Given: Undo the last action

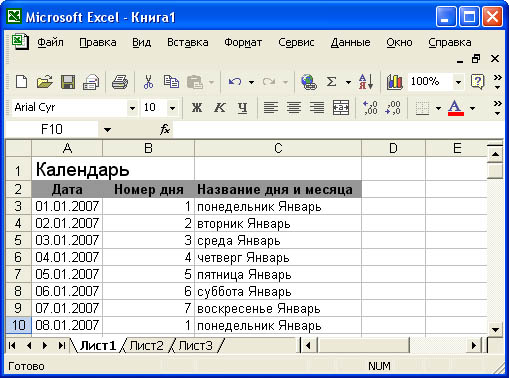Looking at the screenshot, I should coord(235,82).
